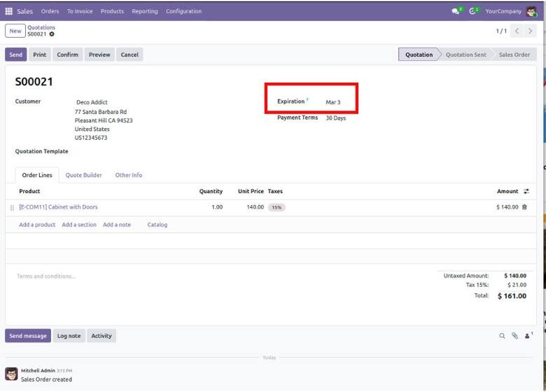Open the followers person icon
Image resolution: width=546 pixels, height=392 pixels.
pyautogui.click(x=528, y=336)
